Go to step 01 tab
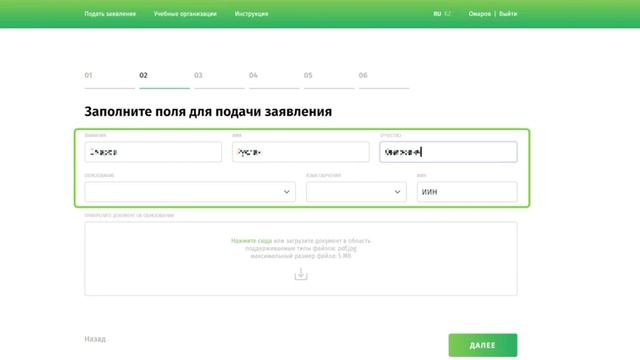The height and width of the screenshot is (360, 640). pos(109,79)
